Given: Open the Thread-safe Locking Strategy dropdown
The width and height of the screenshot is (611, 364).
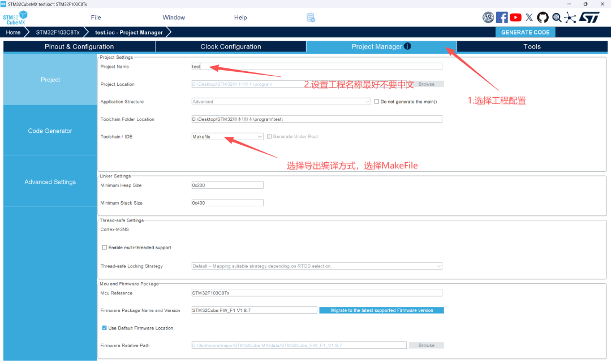Looking at the screenshot, I should [x=317, y=266].
